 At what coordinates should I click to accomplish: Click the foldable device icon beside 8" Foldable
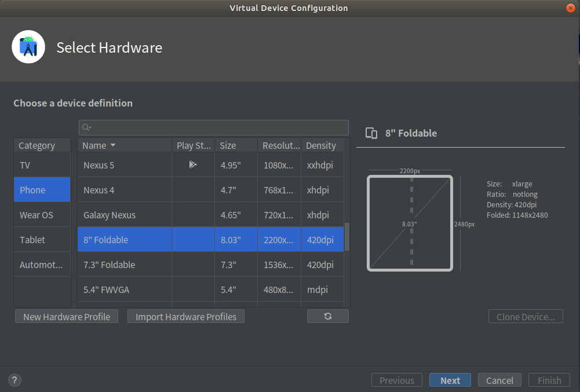[x=371, y=133]
